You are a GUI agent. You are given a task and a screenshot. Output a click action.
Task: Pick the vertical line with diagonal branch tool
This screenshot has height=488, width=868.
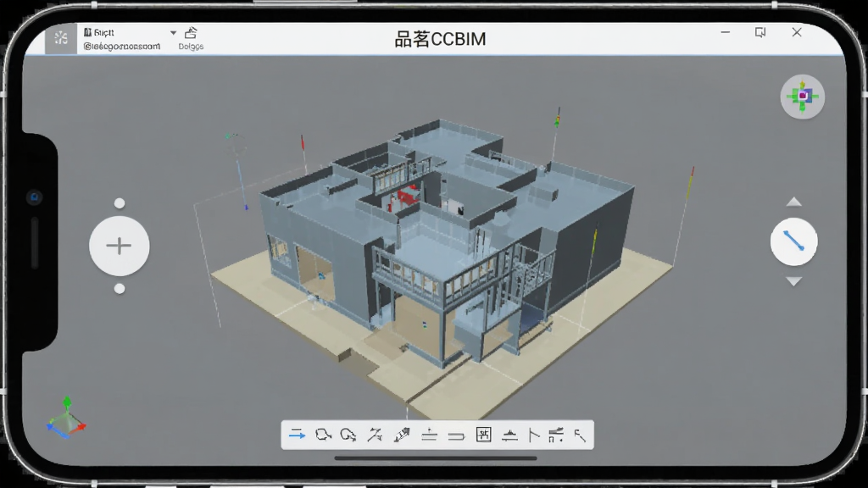534,435
